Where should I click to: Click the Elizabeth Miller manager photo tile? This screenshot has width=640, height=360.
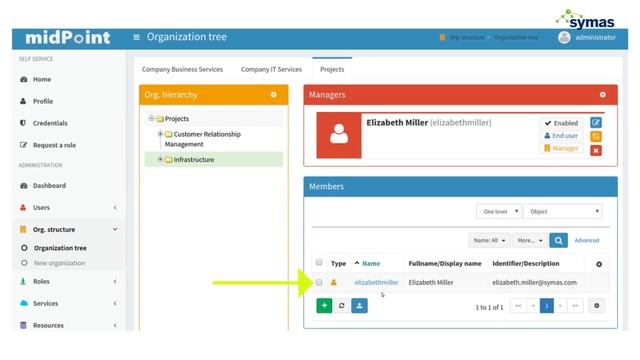click(339, 135)
